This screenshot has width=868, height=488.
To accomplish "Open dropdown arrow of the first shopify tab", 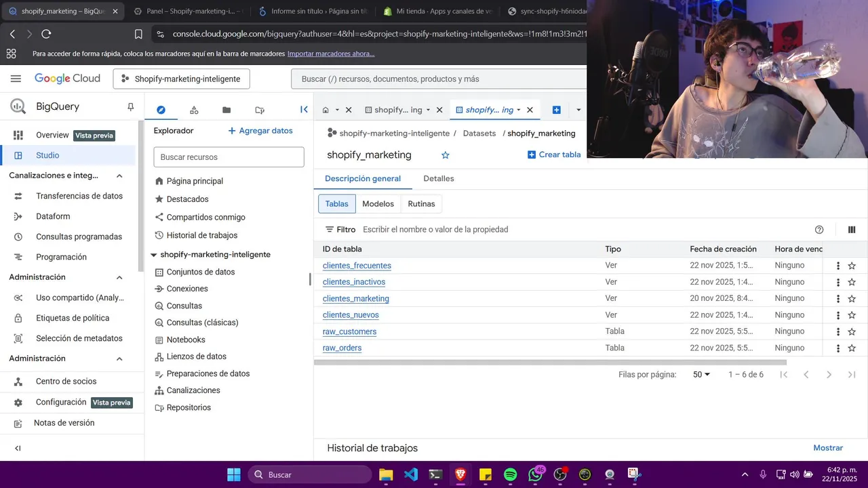I will 428,110.
